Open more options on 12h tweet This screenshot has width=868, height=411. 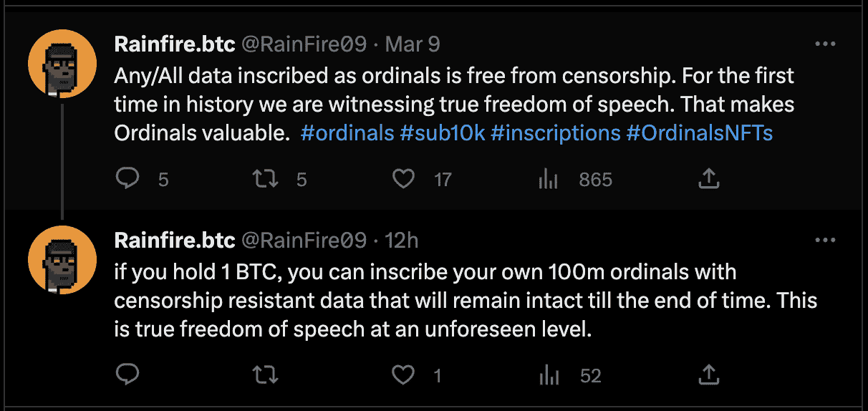click(x=826, y=240)
